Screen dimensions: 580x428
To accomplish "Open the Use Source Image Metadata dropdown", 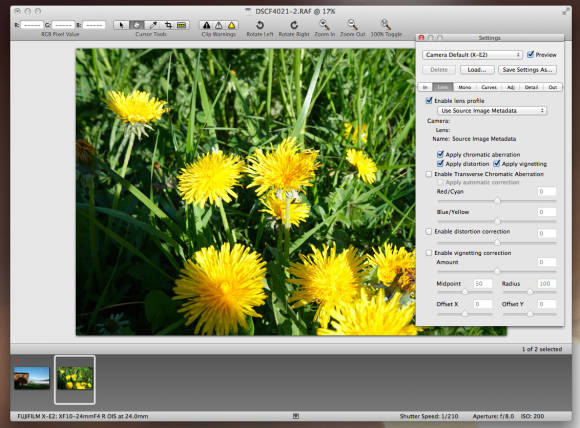I will click(492, 111).
